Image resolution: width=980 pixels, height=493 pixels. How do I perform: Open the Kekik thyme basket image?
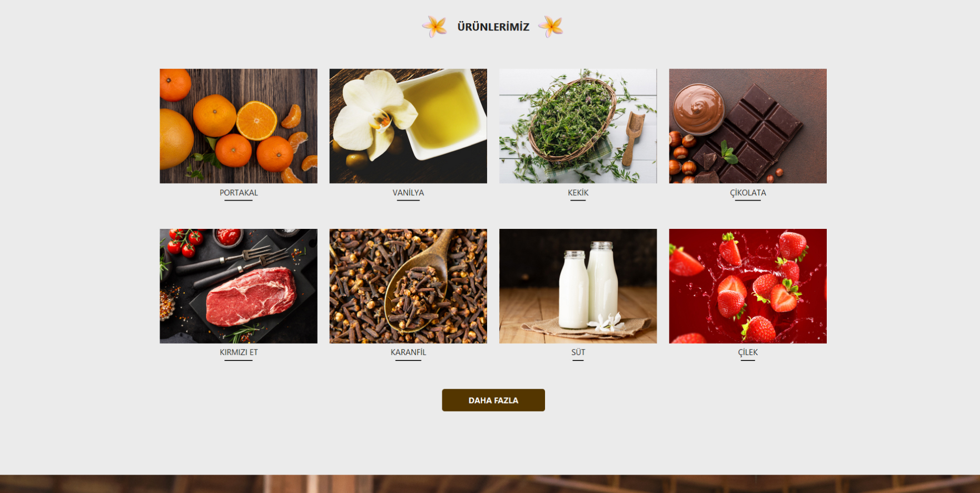(578, 126)
